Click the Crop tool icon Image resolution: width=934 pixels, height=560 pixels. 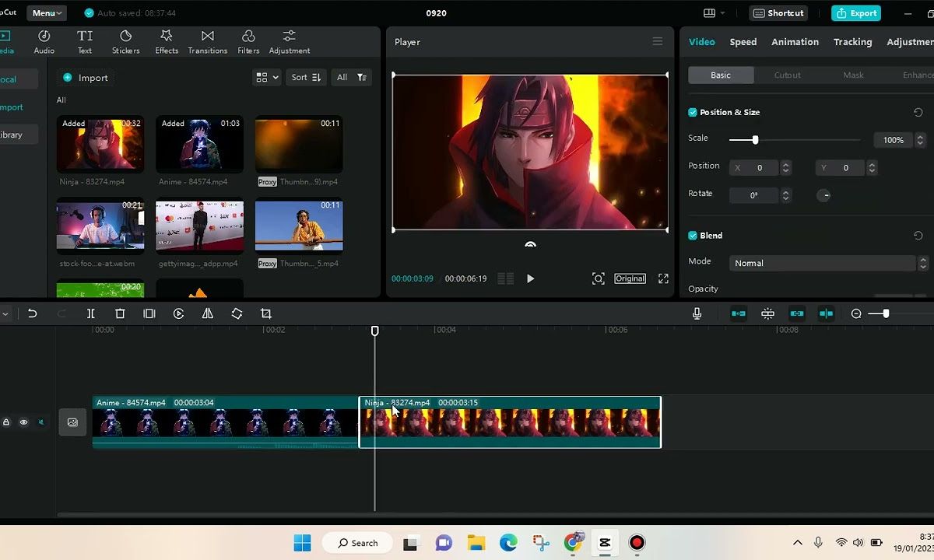266,313
